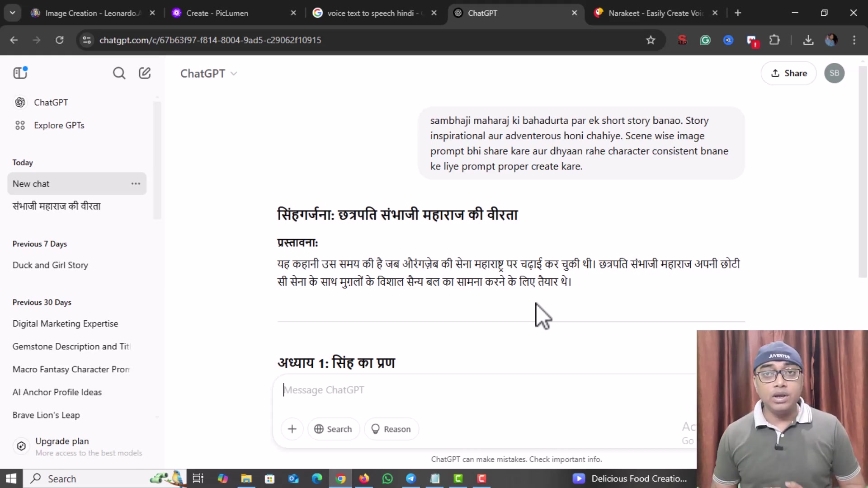Viewport: 868px width, 488px height.
Task: Click the Upgrade plan sparkle icon
Action: coord(21,446)
